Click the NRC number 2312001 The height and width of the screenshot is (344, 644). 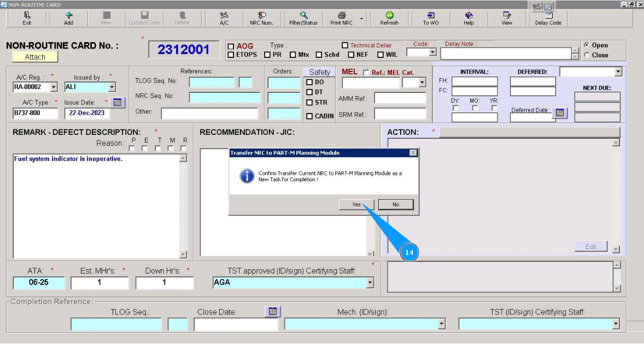(183, 50)
